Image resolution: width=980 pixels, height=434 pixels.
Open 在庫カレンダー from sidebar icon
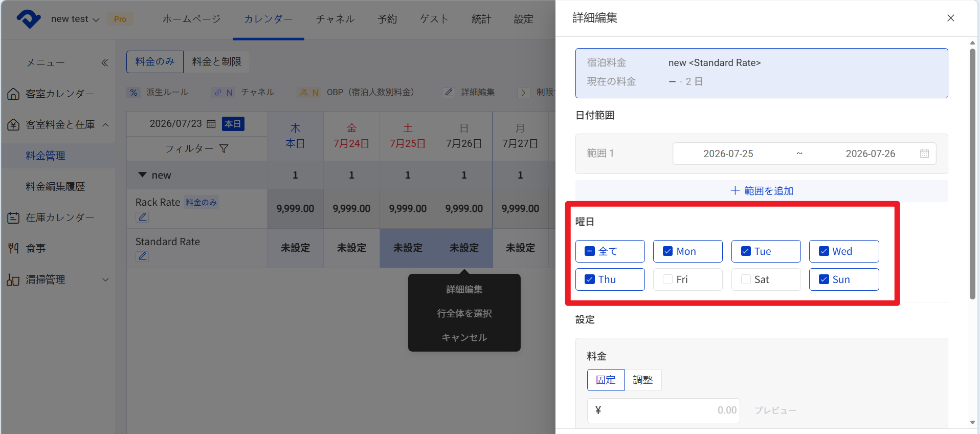[x=13, y=218]
